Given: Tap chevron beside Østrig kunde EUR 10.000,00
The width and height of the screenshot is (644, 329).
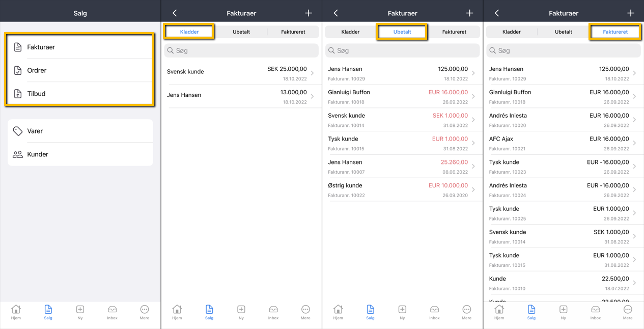Looking at the screenshot, I should pos(473,190).
